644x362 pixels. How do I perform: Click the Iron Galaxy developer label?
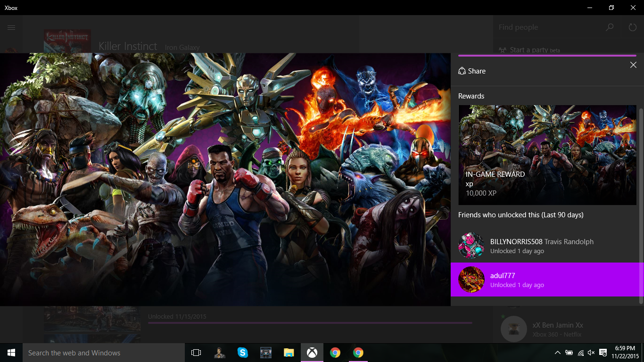point(182,48)
